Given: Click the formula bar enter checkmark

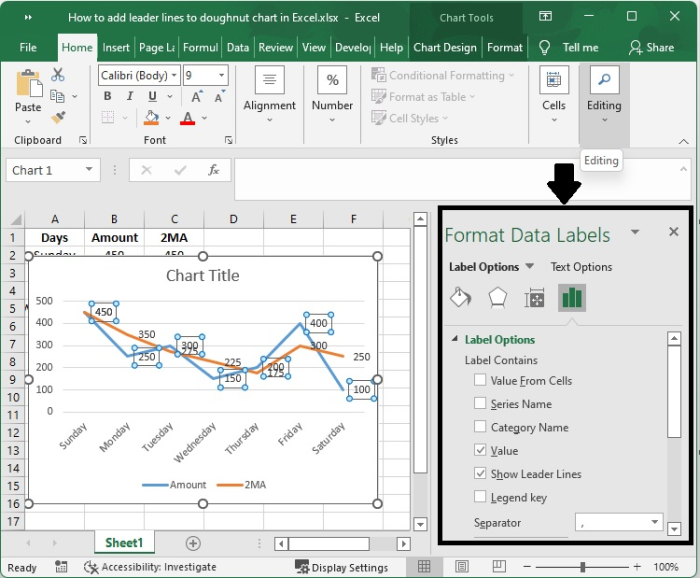Looking at the screenshot, I should (x=180, y=170).
